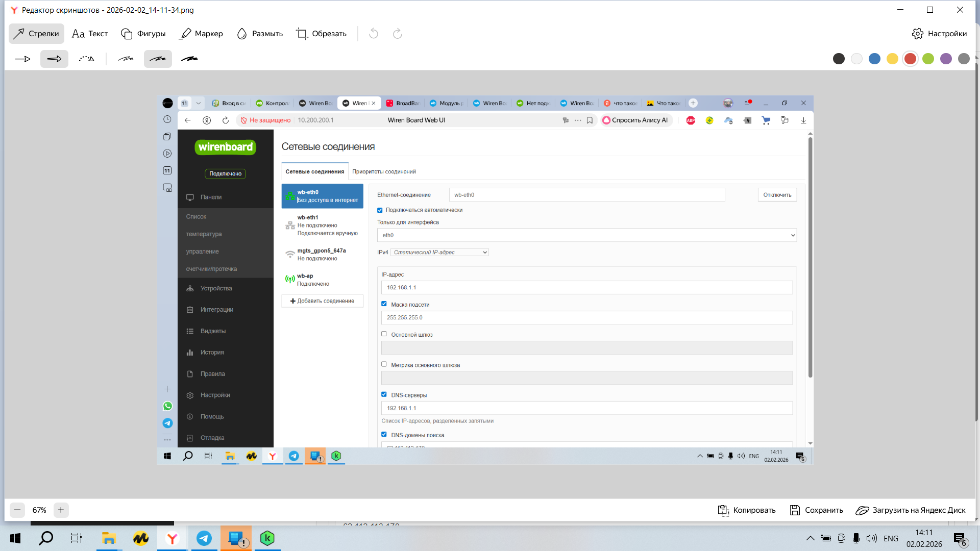The image size is (980, 551).
Task: Select the Обрезать crop tool
Action: pos(322,34)
